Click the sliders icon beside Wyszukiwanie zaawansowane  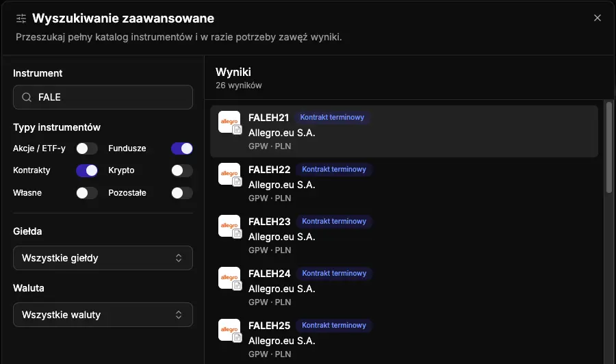click(21, 18)
